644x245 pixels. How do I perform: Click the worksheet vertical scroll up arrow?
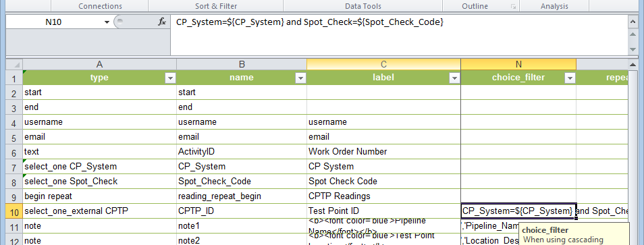[x=633, y=65]
